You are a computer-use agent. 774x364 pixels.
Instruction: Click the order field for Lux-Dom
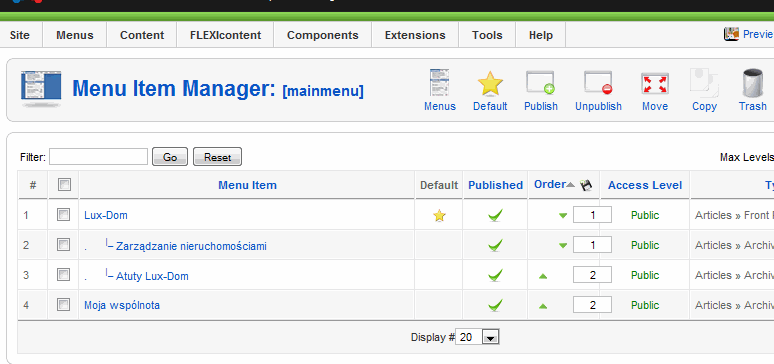pos(592,215)
